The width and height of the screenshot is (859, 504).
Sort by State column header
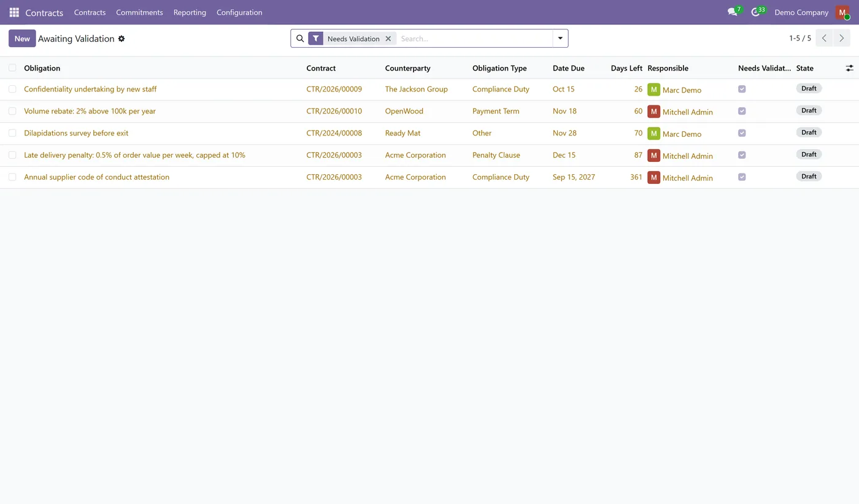tap(804, 68)
